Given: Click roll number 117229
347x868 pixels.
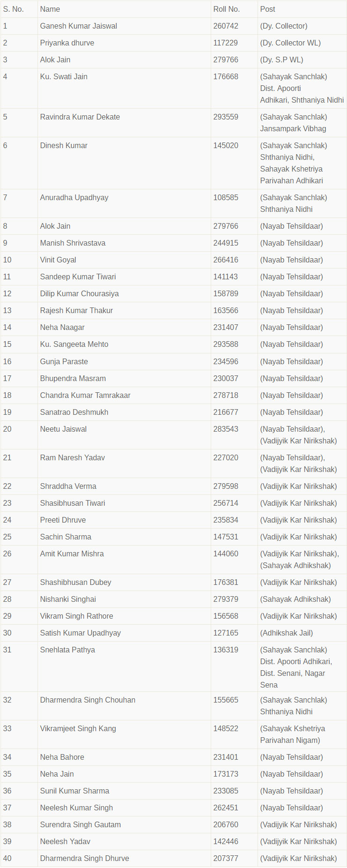Looking at the screenshot, I should pyautogui.click(x=226, y=43).
